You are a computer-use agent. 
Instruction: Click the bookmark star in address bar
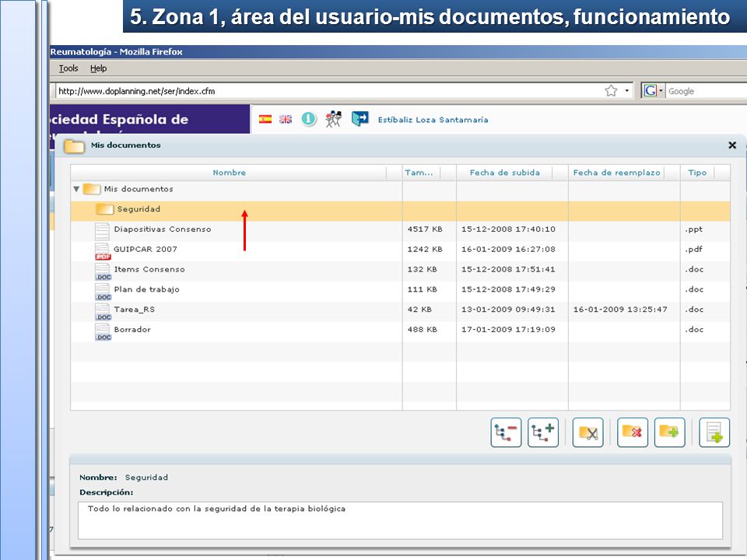tap(611, 90)
